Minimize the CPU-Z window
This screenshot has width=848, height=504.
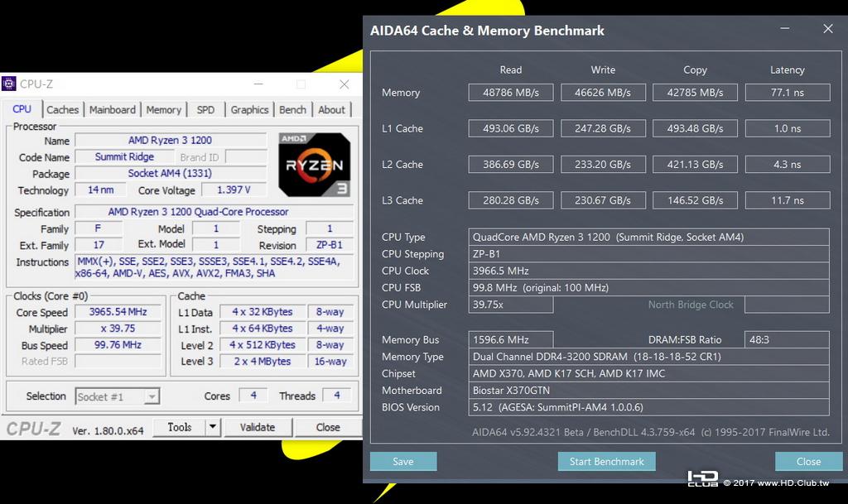[x=258, y=84]
